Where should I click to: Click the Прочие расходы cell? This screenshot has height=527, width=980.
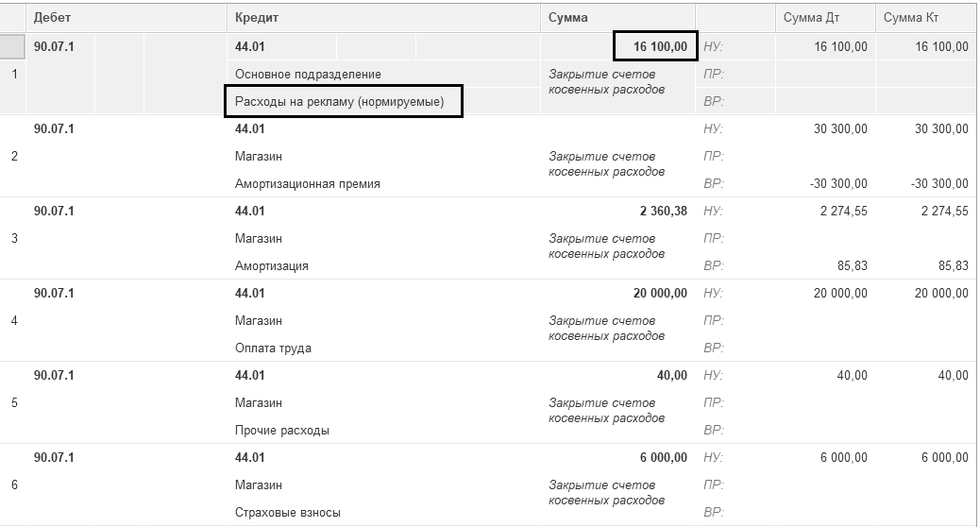click(x=282, y=431)
